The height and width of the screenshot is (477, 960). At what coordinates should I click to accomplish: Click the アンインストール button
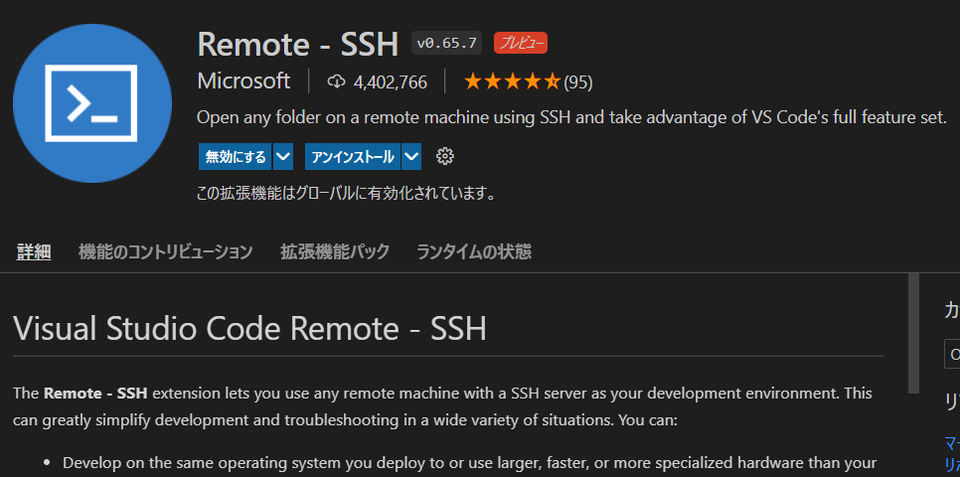point(353,157)
